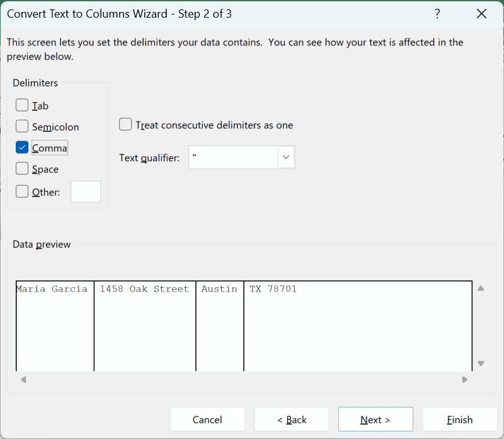Image resolution: width=504 pixels, height=439 pixels.
Task: Close the Convert Text to Columns Wizard
Action: click(x=481, y=14)
